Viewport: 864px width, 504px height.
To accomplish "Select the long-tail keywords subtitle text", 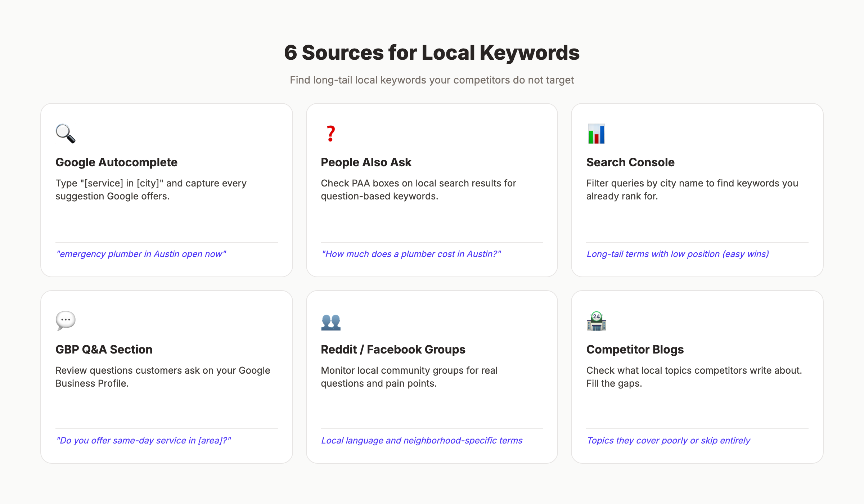I will coord(432,80).
